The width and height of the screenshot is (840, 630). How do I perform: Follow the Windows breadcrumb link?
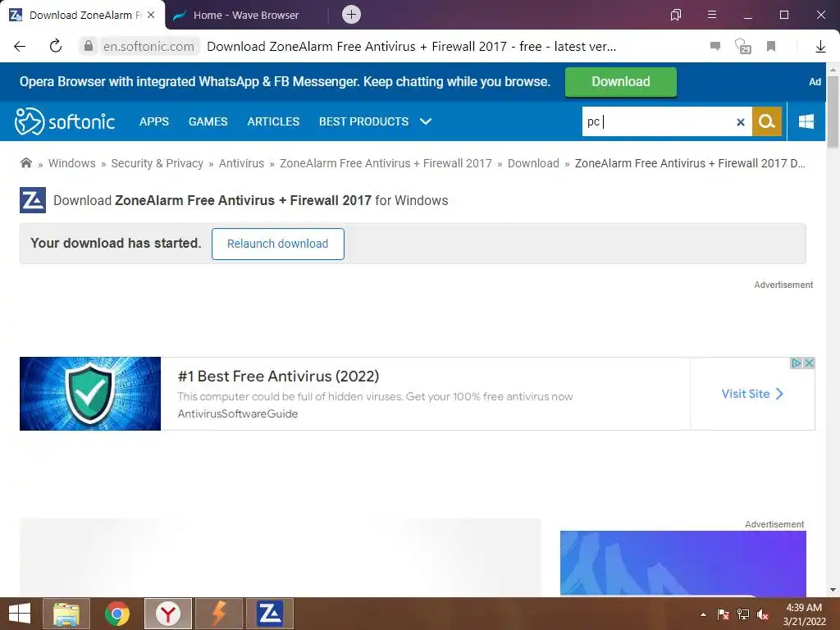72,163
